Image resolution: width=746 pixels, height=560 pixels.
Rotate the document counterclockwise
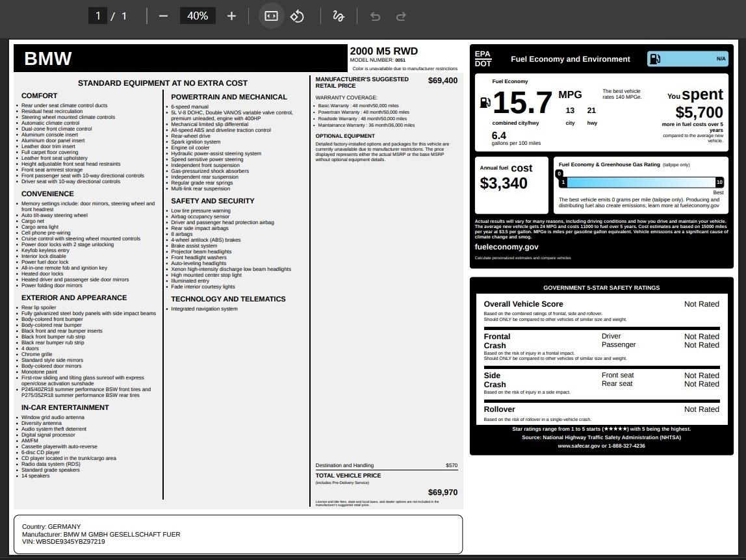pos(298,16)
